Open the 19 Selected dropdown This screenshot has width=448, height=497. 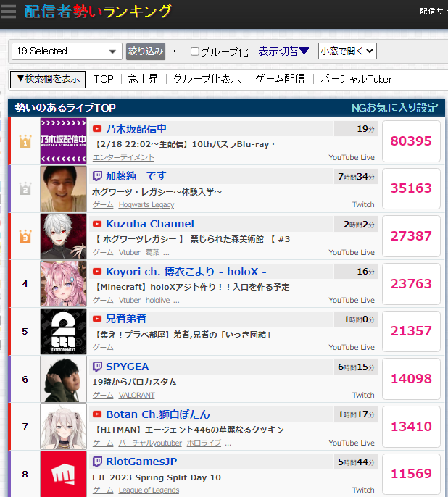click(67, 51)
